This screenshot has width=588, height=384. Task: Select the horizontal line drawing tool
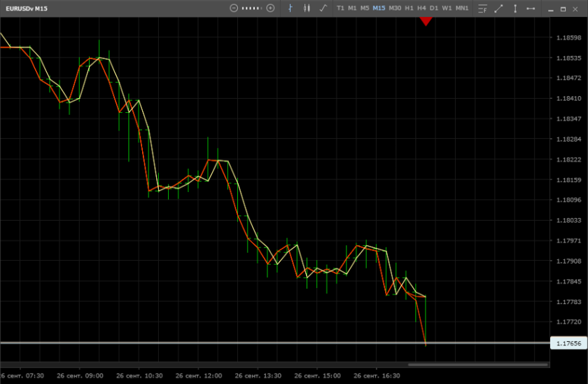tap(531, 8)
